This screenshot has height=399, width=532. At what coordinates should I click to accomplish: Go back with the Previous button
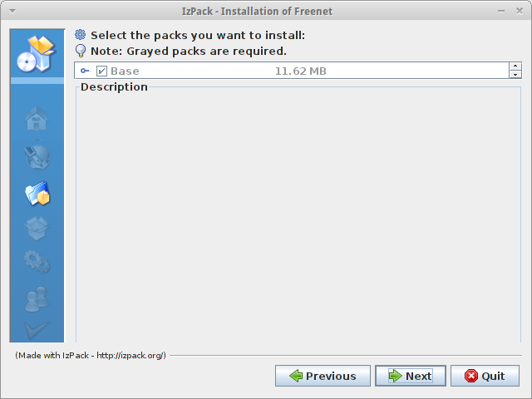pyautogui.click(x=323, y=376)
